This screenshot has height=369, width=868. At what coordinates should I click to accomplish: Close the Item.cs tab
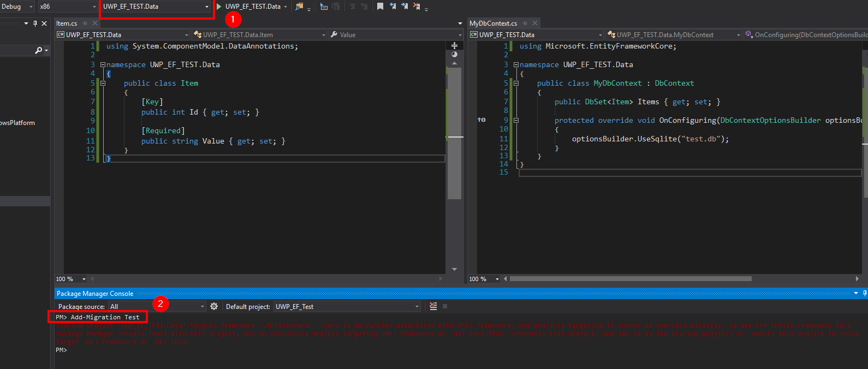click(95, 23)
